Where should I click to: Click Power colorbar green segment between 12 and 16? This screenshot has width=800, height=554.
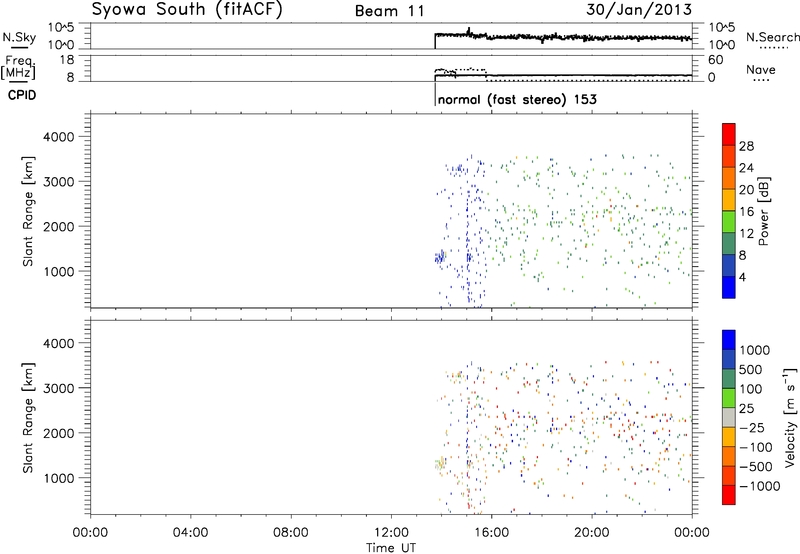coord(729,221)
